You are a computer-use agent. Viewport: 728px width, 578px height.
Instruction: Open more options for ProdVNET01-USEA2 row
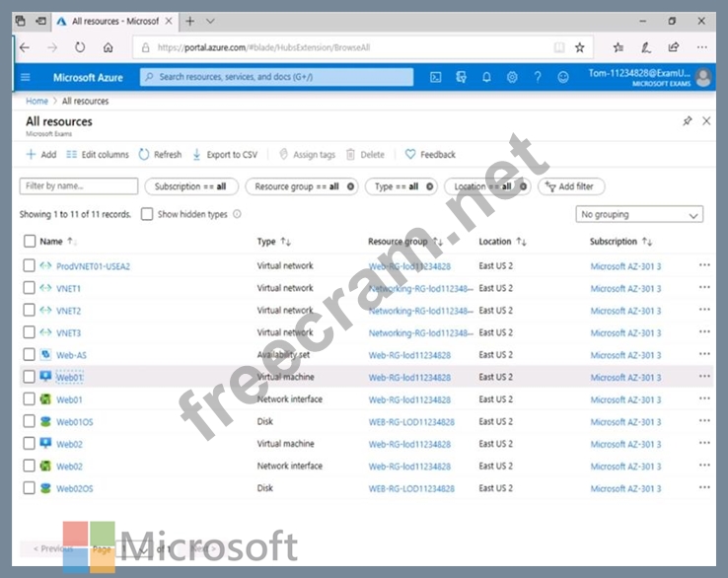pyautogui.click(x=704, y=265)
